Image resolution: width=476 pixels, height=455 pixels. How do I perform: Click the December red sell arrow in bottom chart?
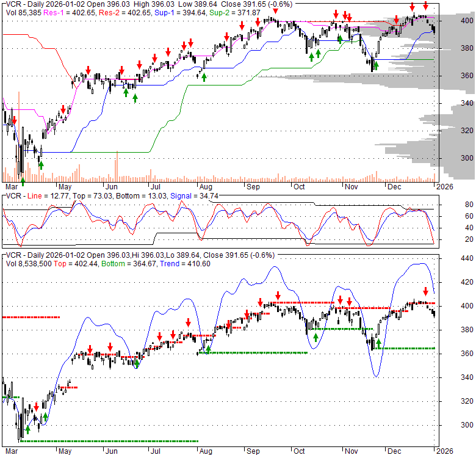point(425,291)
